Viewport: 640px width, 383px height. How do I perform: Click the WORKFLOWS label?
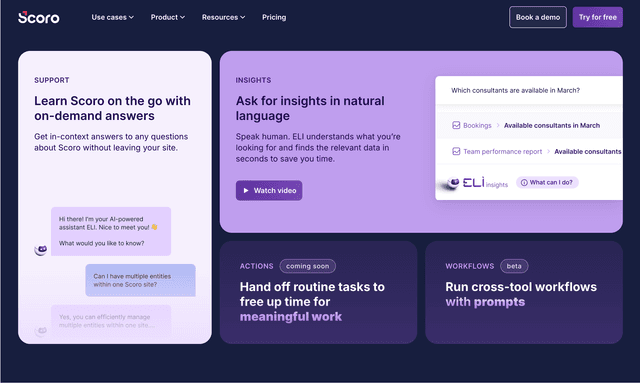point(469,266)
